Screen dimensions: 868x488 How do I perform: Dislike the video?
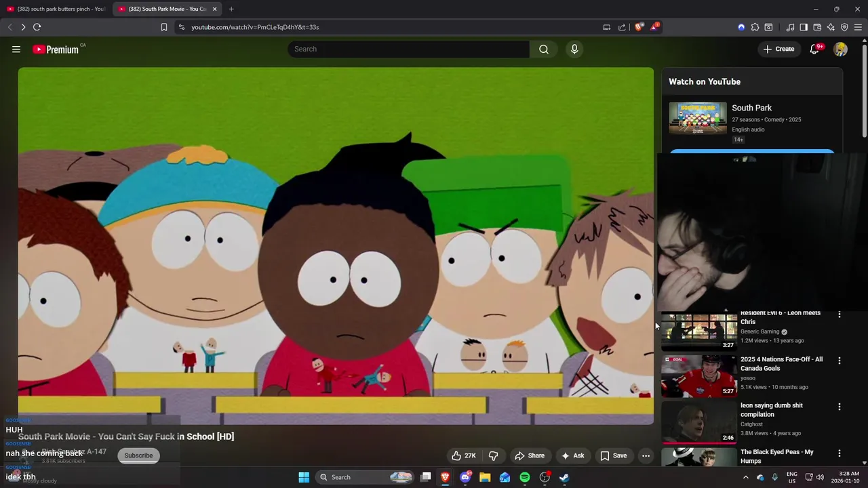click(494, 455)
